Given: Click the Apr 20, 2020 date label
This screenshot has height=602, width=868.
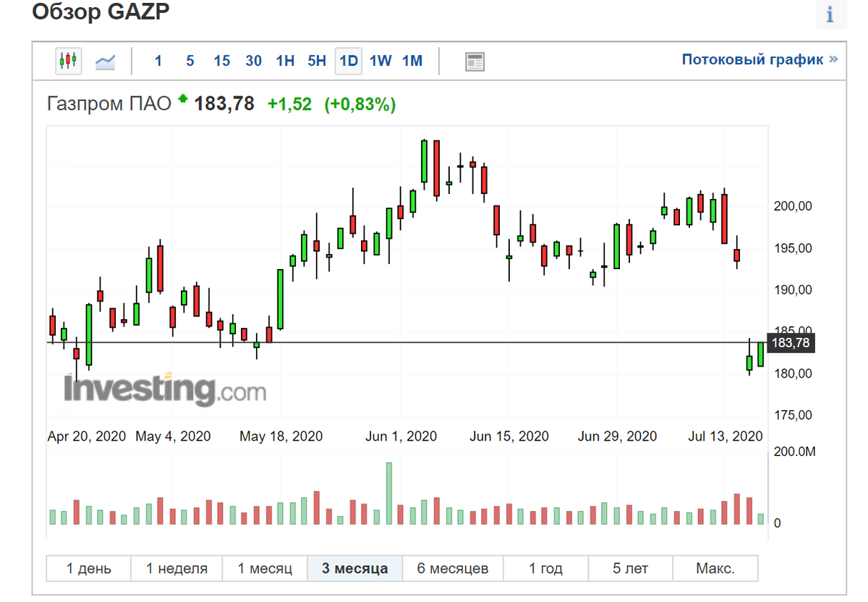Looking at the screenshot, I should click(x=86, y=436).
